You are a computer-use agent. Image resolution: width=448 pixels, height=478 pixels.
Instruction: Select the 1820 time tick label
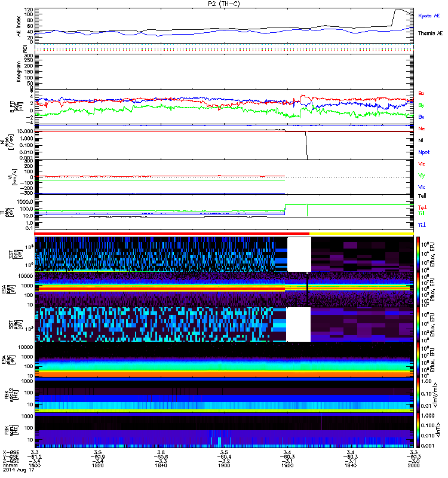(97, 465)
